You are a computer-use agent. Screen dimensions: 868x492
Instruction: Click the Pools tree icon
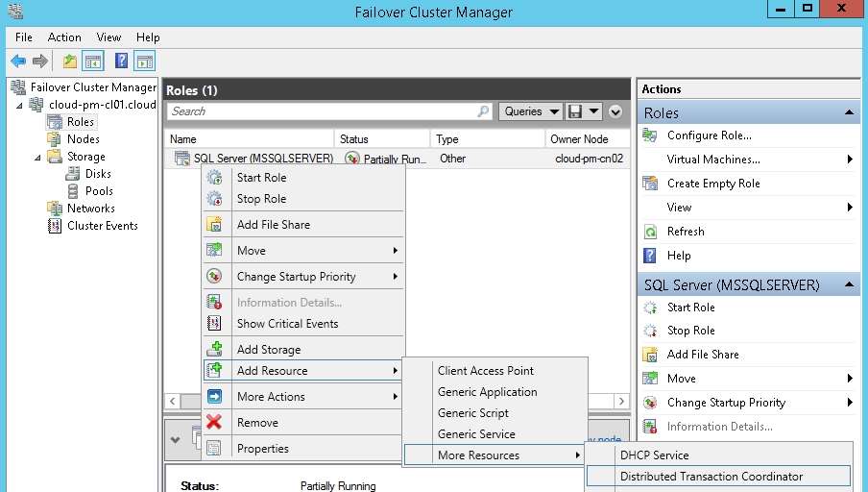(73, 191)
